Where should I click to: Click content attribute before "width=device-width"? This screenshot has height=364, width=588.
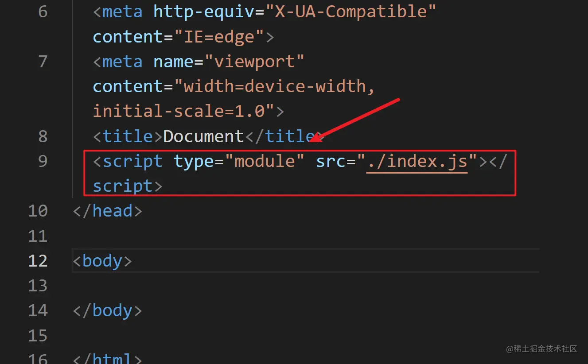[128, 86]
